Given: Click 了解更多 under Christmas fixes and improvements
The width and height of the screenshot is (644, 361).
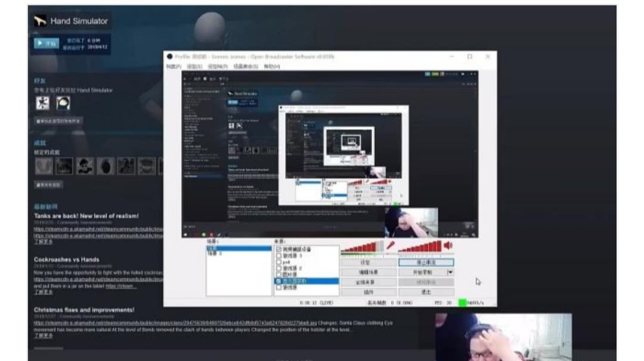Looking at the screenshot, I should [x=43, y=335].
